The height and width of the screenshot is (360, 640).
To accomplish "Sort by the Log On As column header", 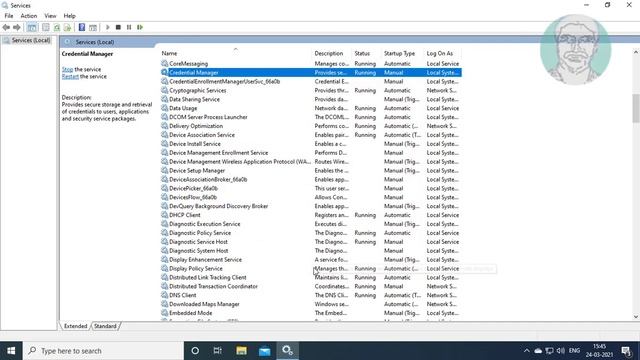I will (443, 53).
